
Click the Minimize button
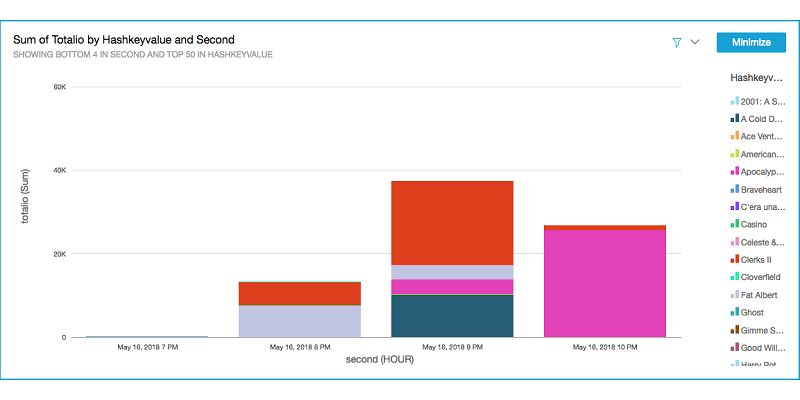(751, 42)
